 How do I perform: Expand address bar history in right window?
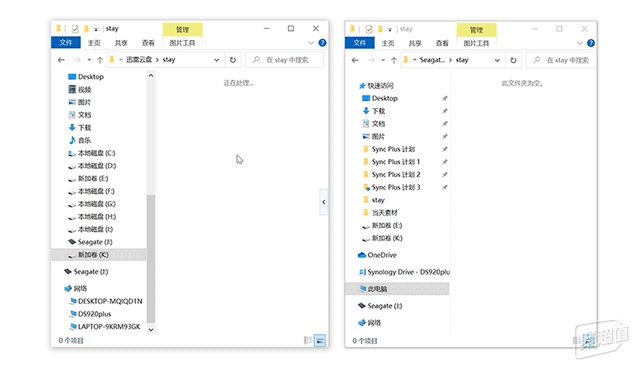tap(497, 60)
